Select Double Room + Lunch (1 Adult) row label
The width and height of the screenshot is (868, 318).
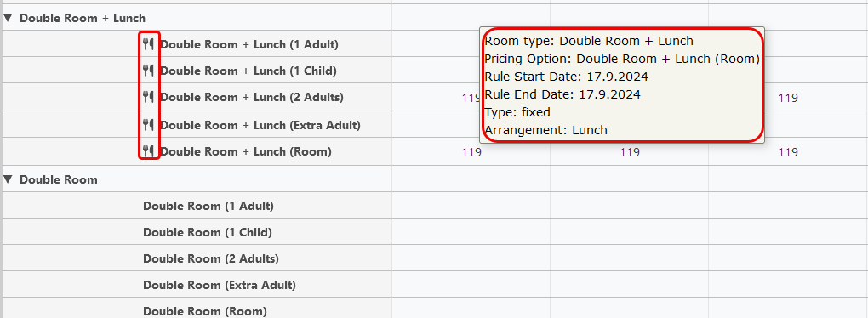click(x=249, y=44)
